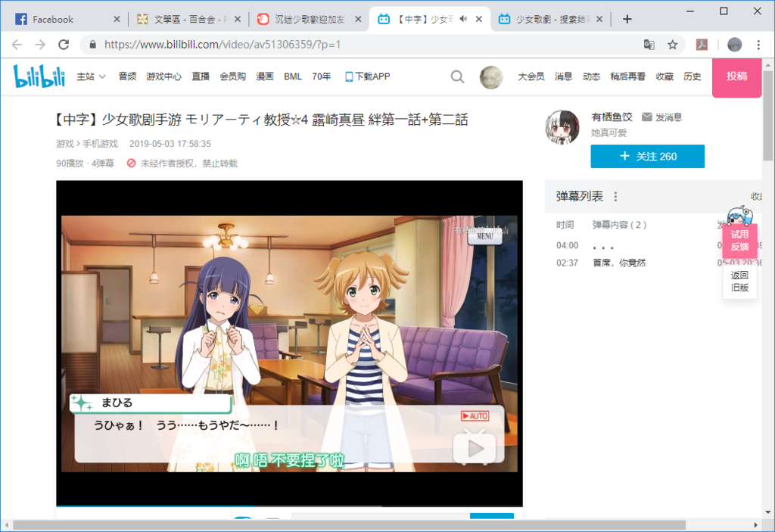This screenshot has height=532, width=775.
Task: Click the pink 投稿 upload button
Action: (x=736, y=77)
